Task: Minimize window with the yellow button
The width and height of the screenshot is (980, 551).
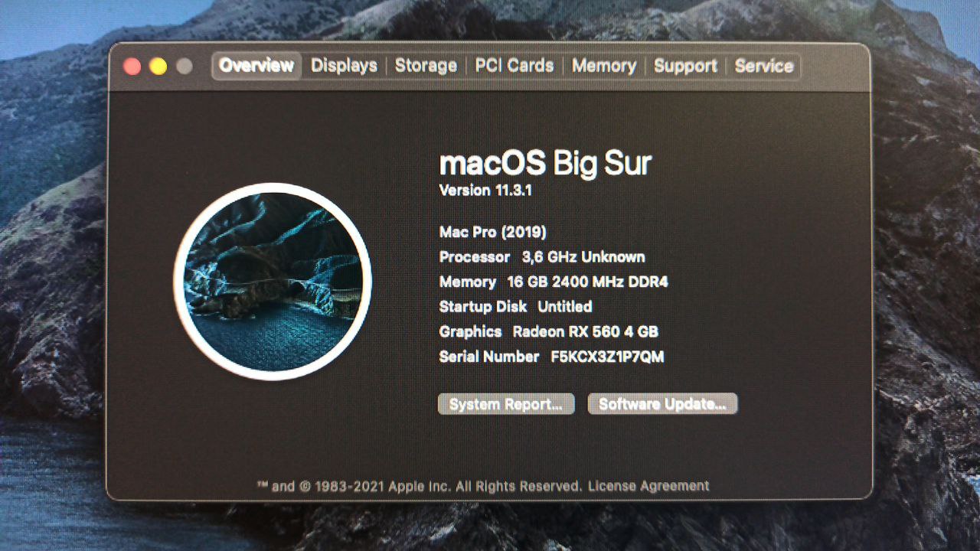Action: pyautogui.click(x=158, y=67)
